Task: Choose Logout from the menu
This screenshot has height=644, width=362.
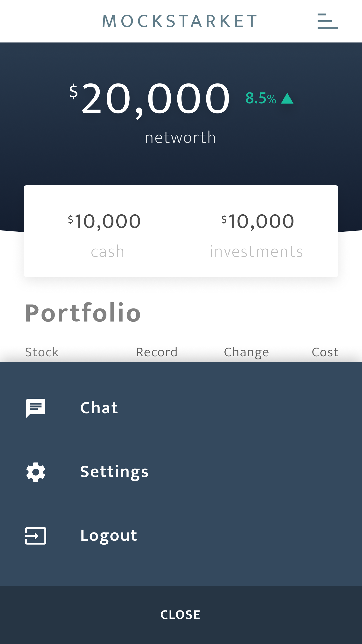Action: pyautogui.click(x=109, y=535)
